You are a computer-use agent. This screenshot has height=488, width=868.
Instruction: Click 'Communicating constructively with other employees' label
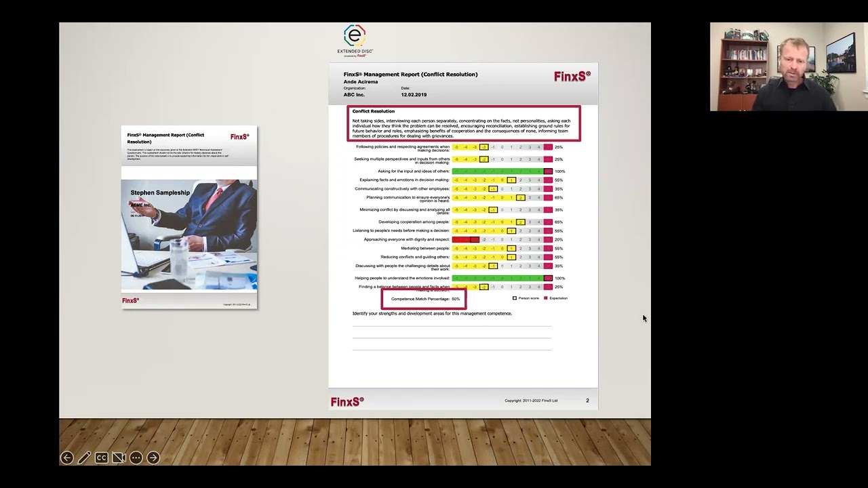(402, 189)
